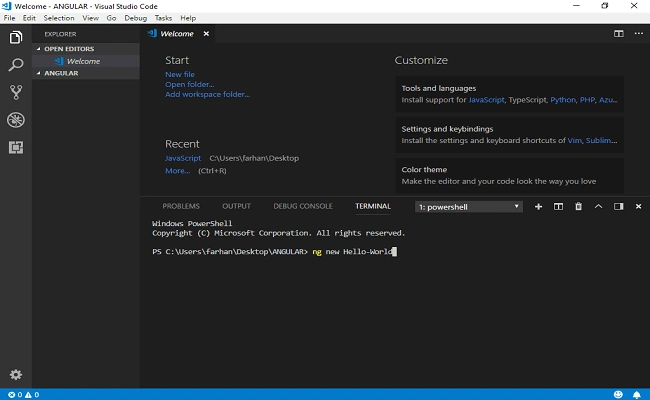
Task: Click the warnings count in status bar
Action: coord(32,395)
